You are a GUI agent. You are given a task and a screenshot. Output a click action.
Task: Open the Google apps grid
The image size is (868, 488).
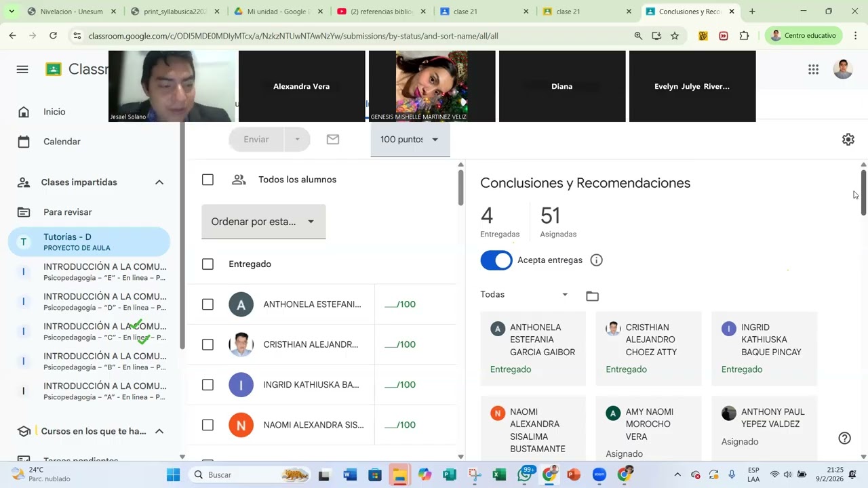[x=813, y=69]
